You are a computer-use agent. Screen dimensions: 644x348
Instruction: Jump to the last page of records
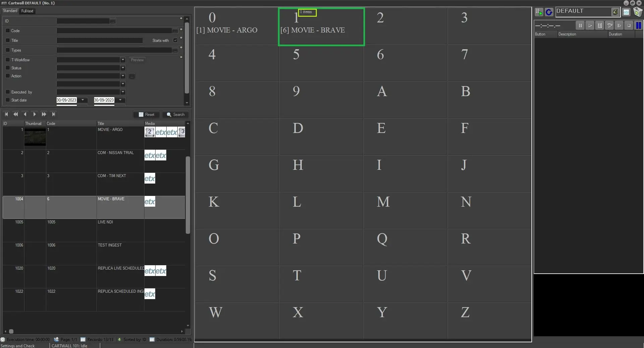54,114
